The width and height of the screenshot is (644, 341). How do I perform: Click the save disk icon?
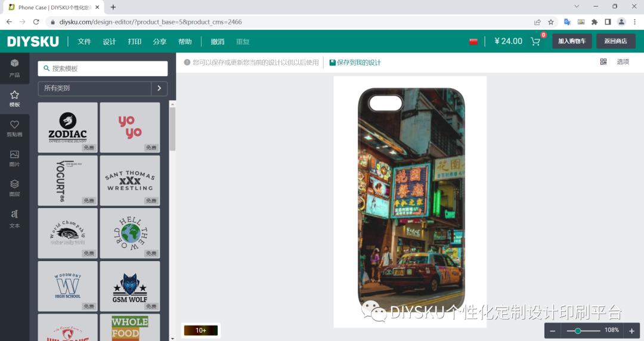332,63
